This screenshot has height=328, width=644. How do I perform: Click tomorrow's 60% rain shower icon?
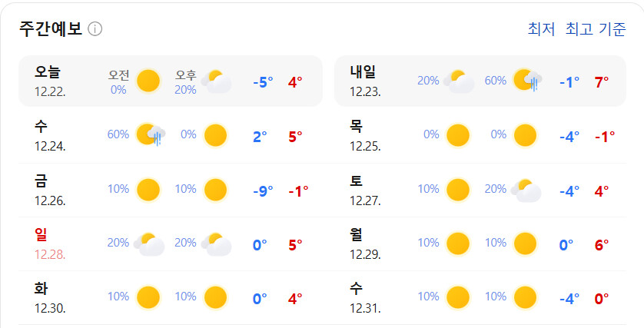pos(527,80)
